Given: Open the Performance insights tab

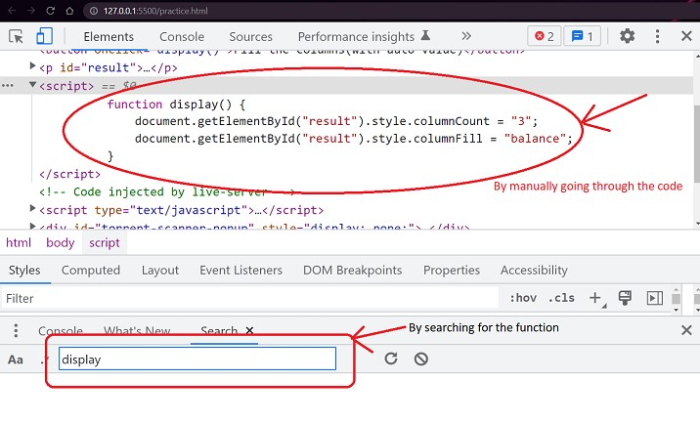Looking at the screenshot, I should click(364, 37).
